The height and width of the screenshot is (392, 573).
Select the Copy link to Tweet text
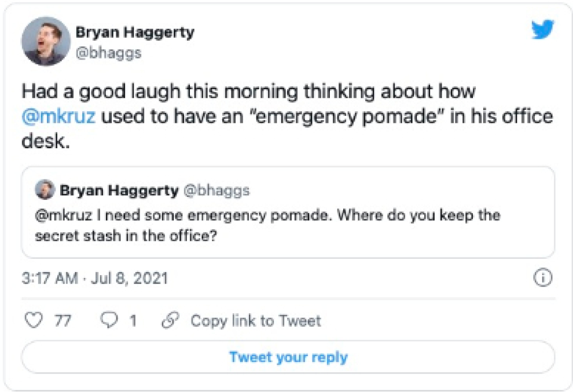click(x=255, y=320)
